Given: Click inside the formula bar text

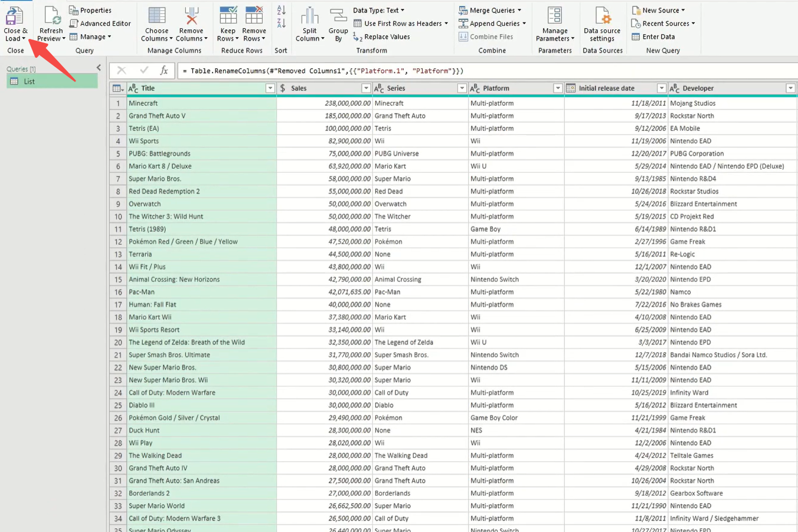Looking at the screenshot, I should pyautogui.click(x=323, y=71).
